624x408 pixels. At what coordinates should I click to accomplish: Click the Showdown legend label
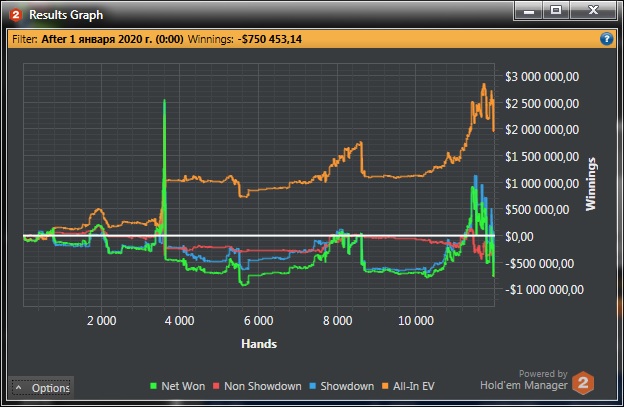[347, 386]
